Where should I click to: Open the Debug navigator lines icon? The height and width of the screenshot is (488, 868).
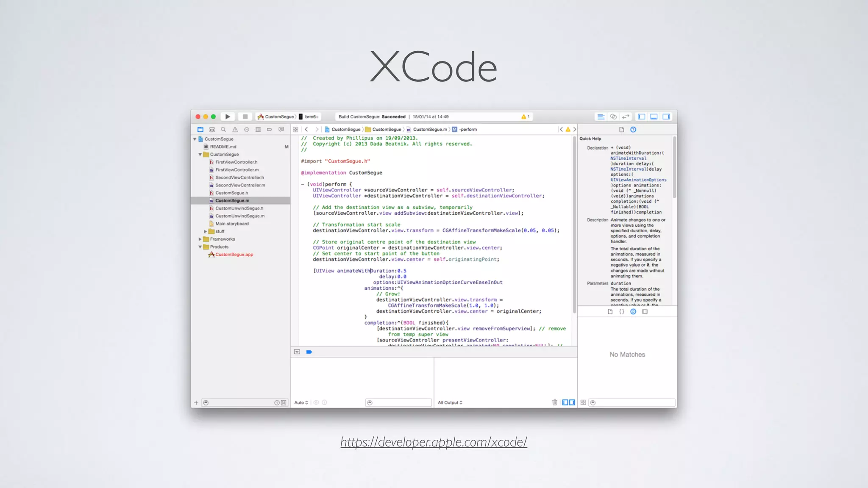(258, 130)
